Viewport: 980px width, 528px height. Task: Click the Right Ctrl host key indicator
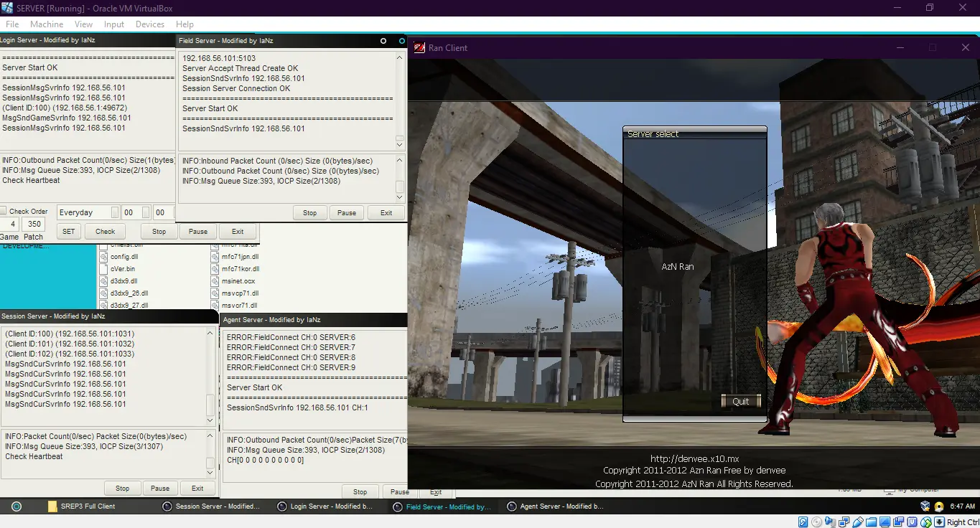(963, 522)
